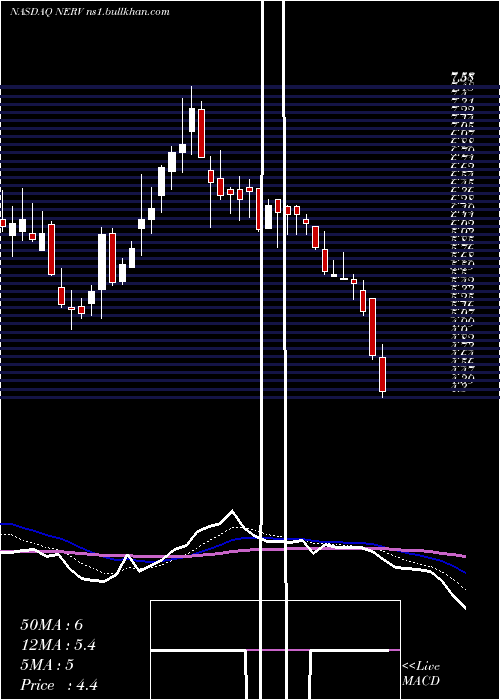Click the 50MA : 6 readout
Image resolution: width=500 pixels, height=700 pixels.
pyautogui.click(x=52, y=625)
